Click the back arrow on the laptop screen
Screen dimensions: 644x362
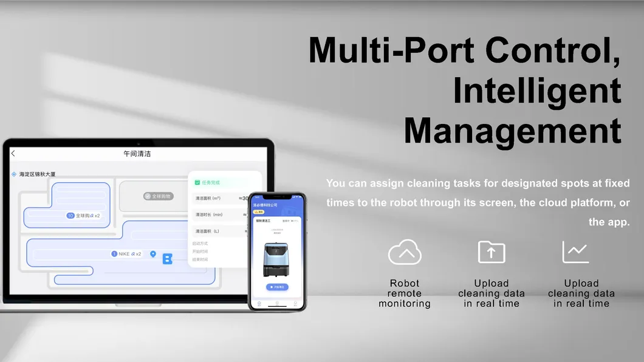click(13, 154)
